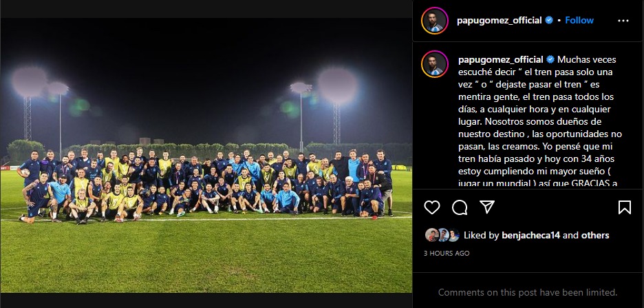Share the post via paper plane icon
The height and width of the screenshot is (308, 644).
(x=487, y=207)
